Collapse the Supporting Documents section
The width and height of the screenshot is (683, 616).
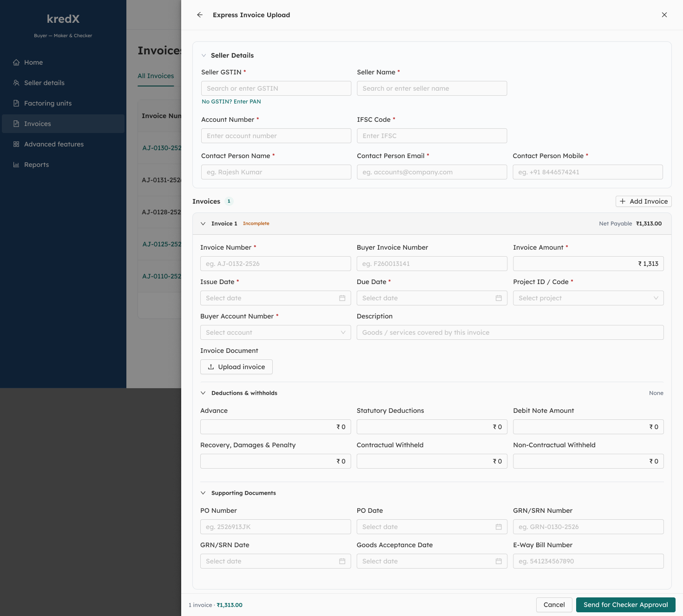(x=203, y=493)
